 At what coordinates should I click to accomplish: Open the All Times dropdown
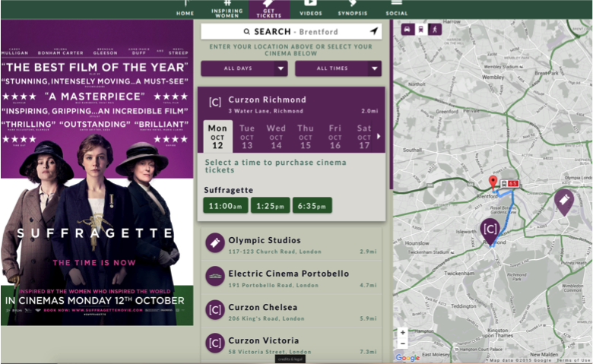(x=338, y=68)
